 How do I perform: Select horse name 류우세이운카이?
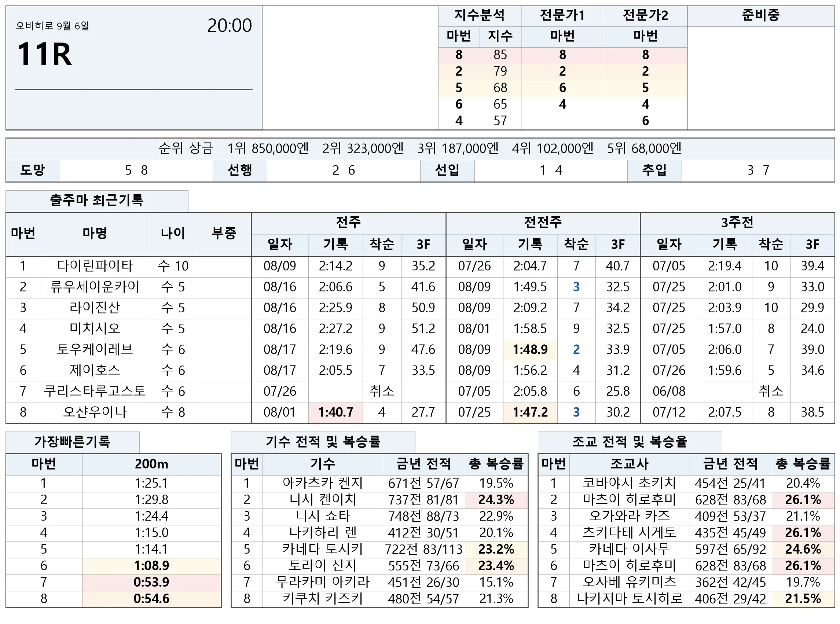(x=95, y=287)
